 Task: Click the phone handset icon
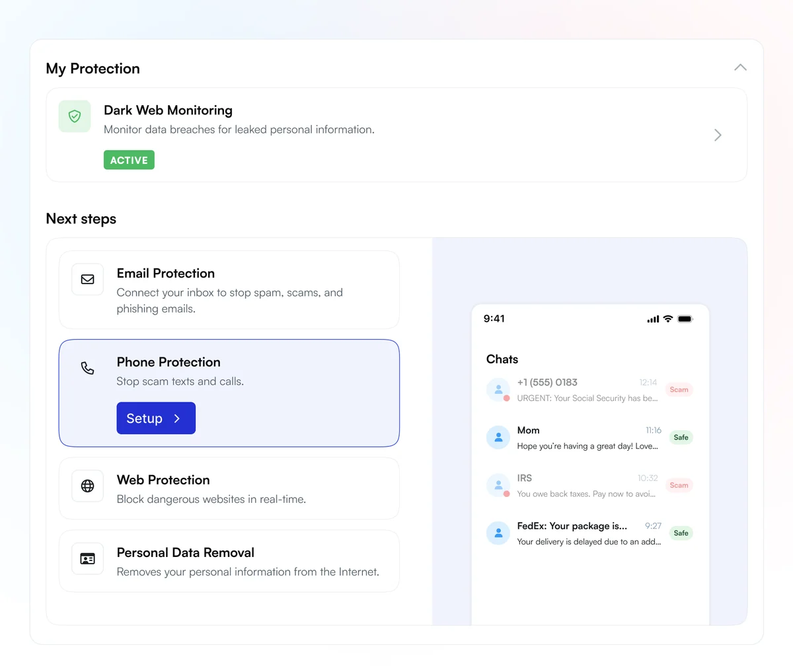point(87,368)
